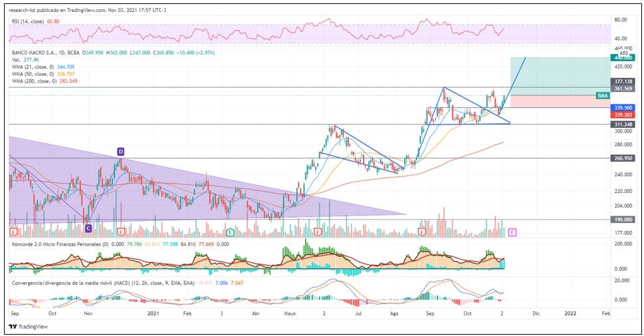Click the 40.00 RSI scale value
Viewport: 644px width, 336px height.
621,39
